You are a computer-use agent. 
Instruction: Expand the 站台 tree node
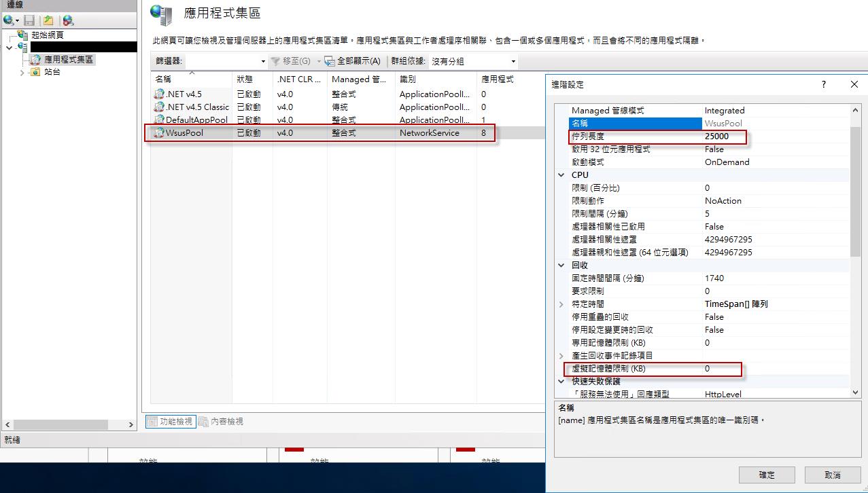tap(22, 72)
